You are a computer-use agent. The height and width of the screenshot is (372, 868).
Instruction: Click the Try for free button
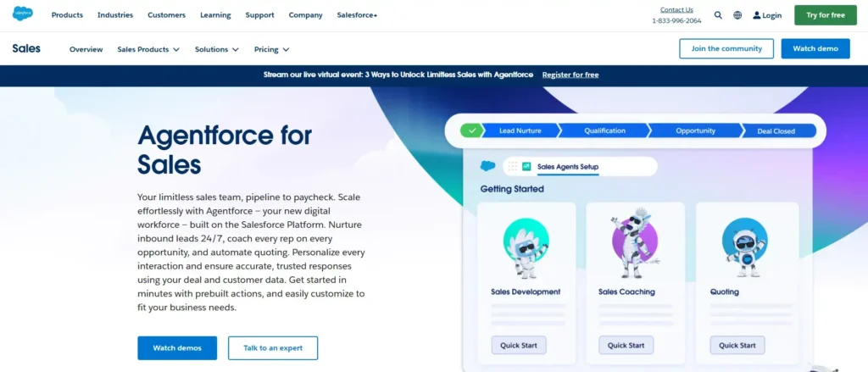pos(826,15)
